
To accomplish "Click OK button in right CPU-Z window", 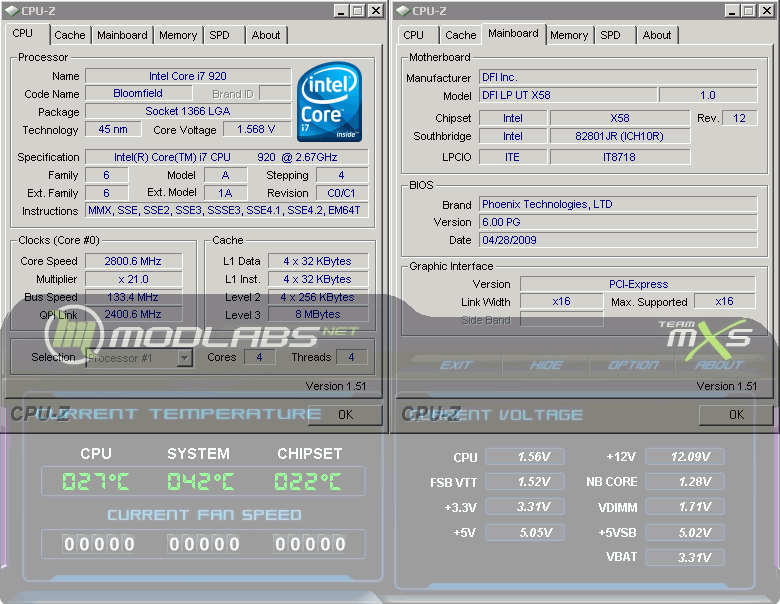I will [736, 415].
